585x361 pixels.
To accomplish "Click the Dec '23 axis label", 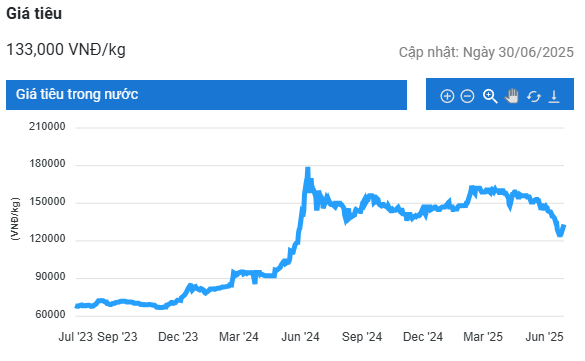I will (x=178, y=337).
